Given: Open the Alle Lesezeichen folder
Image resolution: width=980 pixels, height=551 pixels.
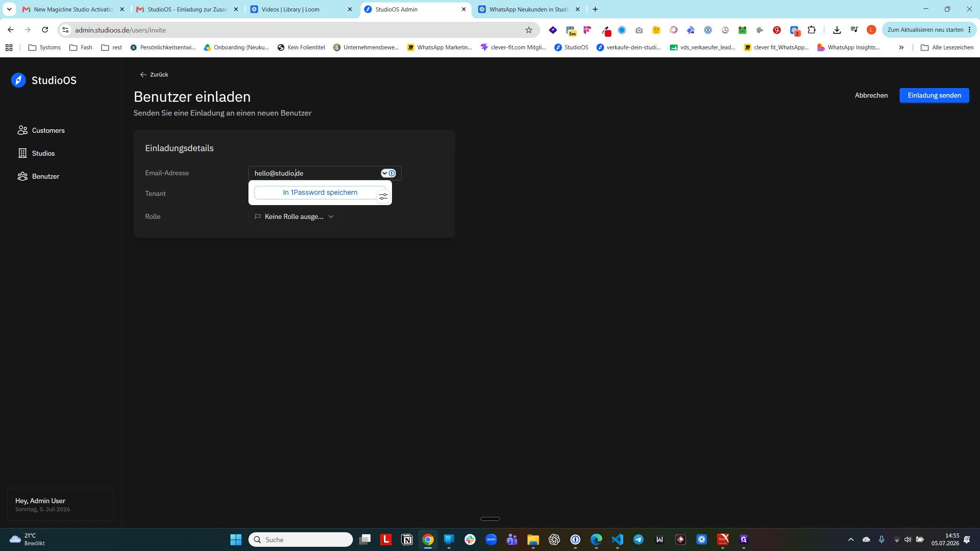Looking at the screenshot, I should pyautogui.click(x=947, y=47).
